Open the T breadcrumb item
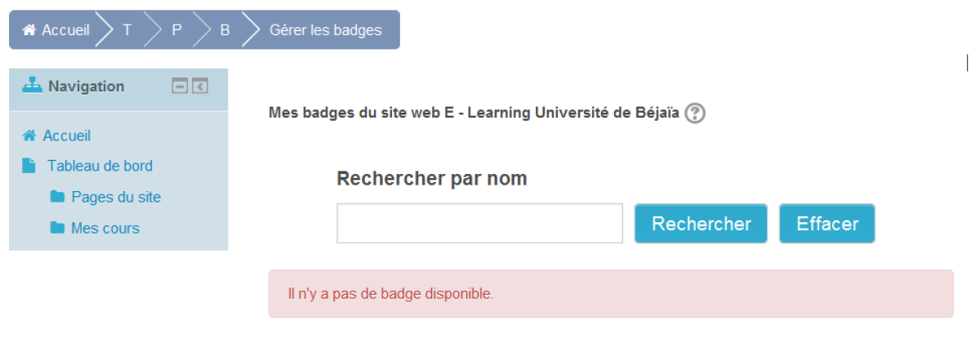The width and height of the screenshot is (980, 343). 127,30
